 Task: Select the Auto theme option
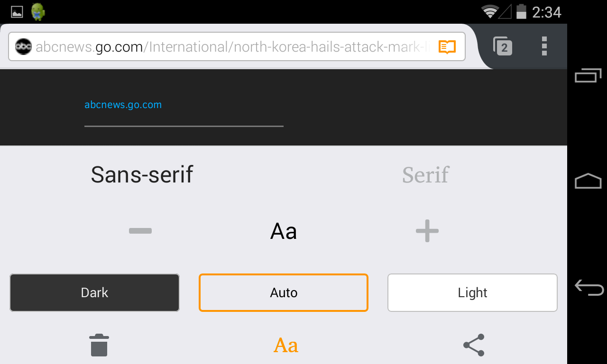284,292
